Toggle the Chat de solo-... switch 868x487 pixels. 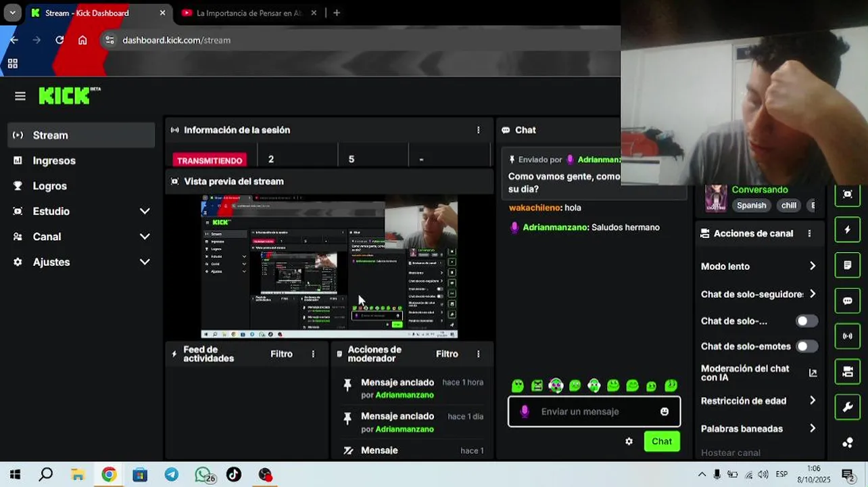pyautogui.click(x=806, y=321)
